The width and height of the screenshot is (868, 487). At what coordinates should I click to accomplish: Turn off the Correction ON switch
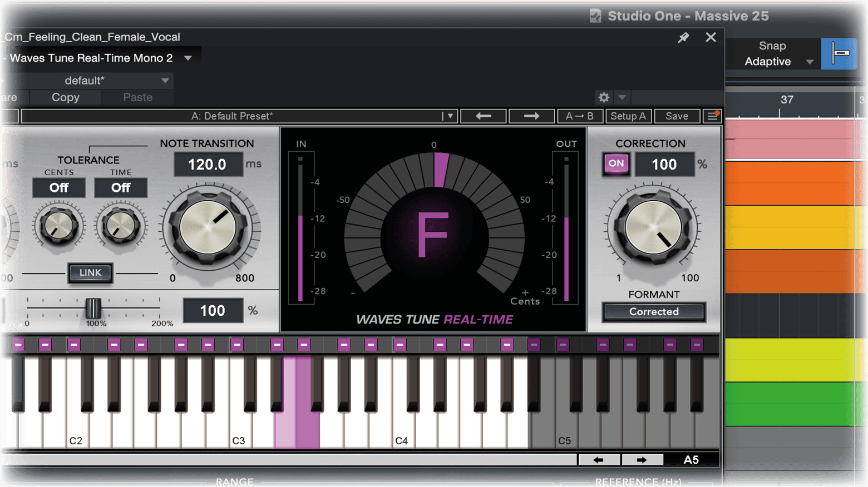pos(616,164)
